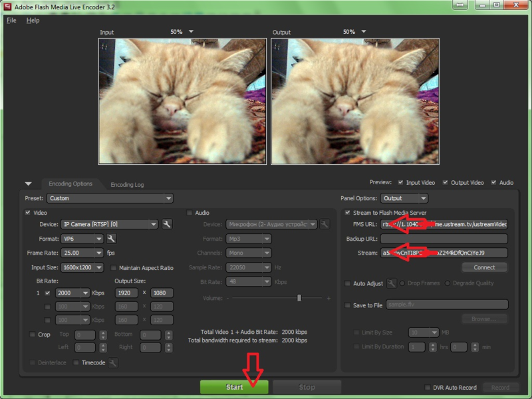Open the Preset dropdown

point(110,198)
